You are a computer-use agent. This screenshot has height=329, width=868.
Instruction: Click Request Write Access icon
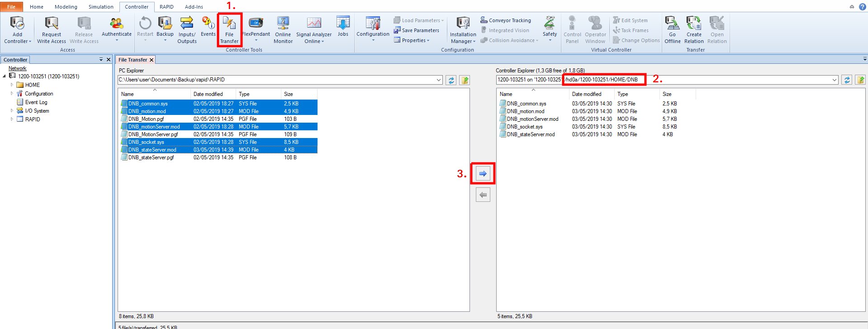click(52, 24)
